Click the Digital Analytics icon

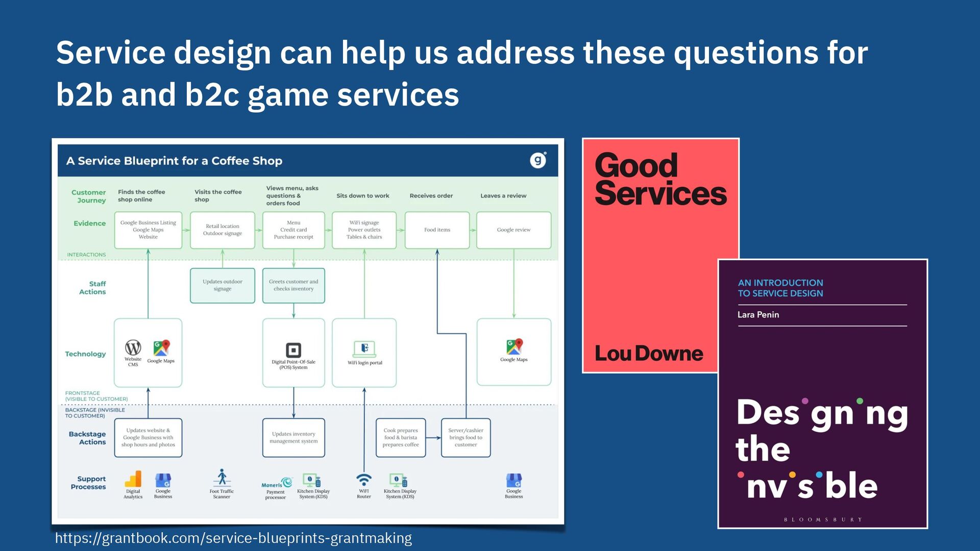click(x=133, y=480)
